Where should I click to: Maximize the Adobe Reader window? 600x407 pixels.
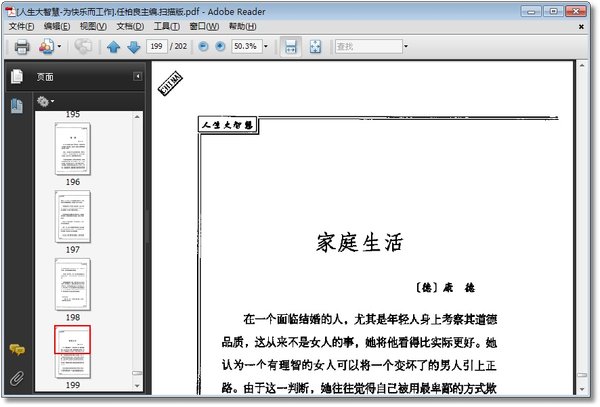click(x=553, y=11)
